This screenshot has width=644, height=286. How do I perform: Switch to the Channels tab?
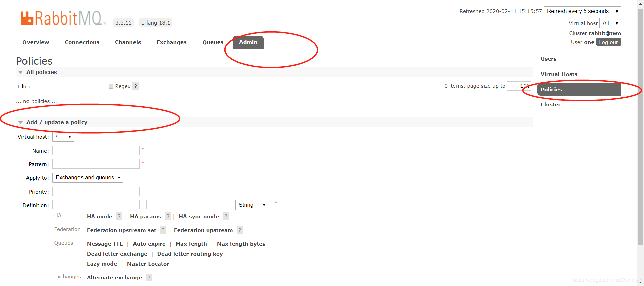point(128,42)
